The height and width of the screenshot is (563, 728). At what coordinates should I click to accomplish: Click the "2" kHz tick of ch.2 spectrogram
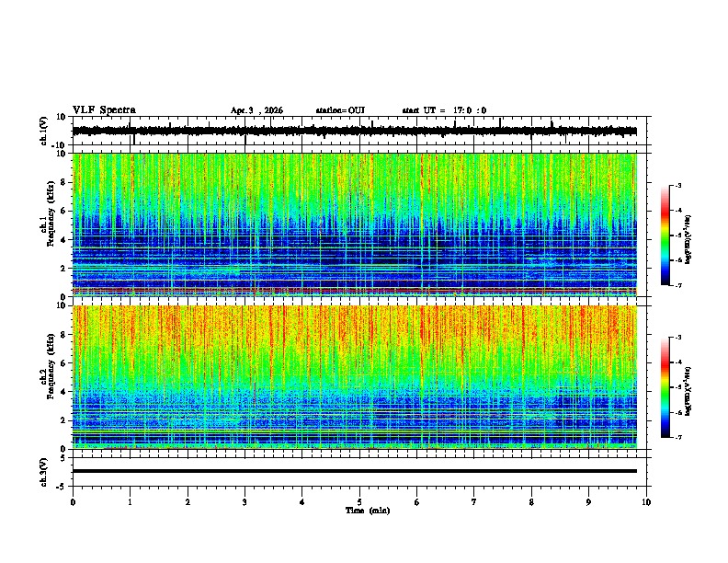[63, 420]
